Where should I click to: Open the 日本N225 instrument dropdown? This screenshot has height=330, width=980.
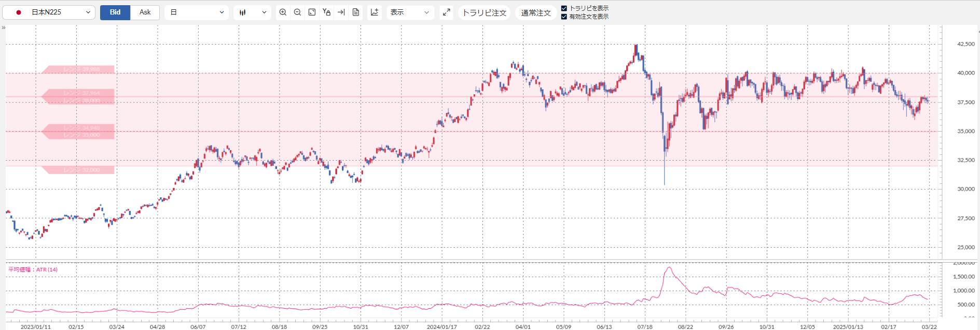click(x=49, y=12)
